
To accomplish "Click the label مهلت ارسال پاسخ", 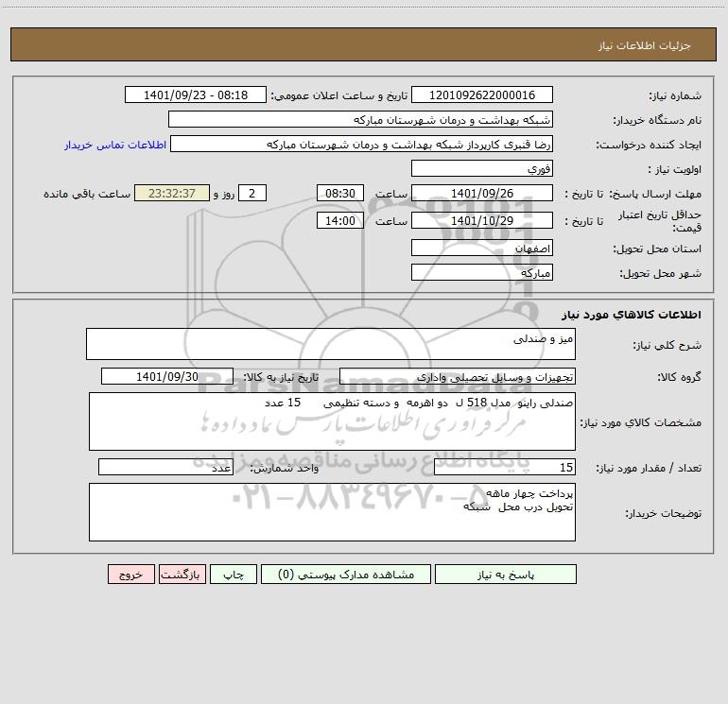I will point(655,194).
